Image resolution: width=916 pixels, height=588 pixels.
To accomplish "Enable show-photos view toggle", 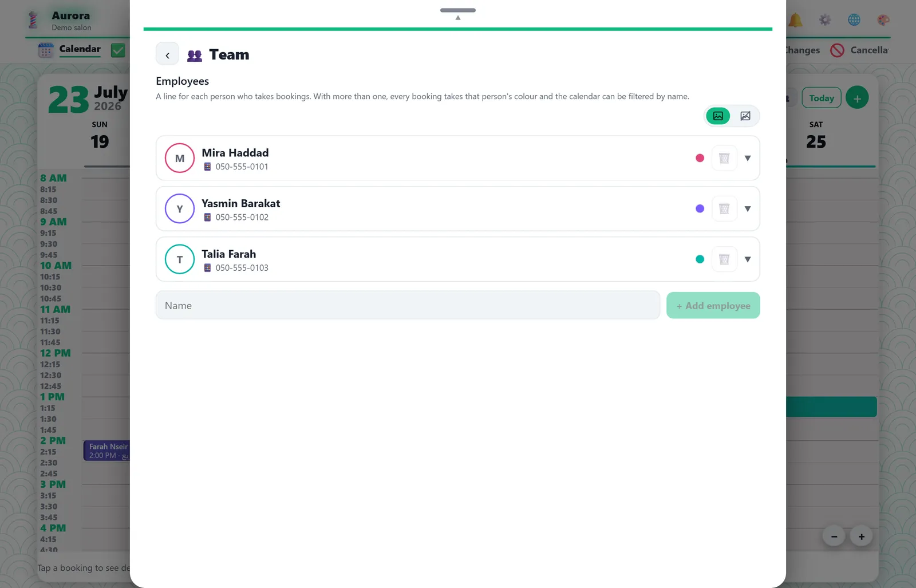I will coord(718,116).
